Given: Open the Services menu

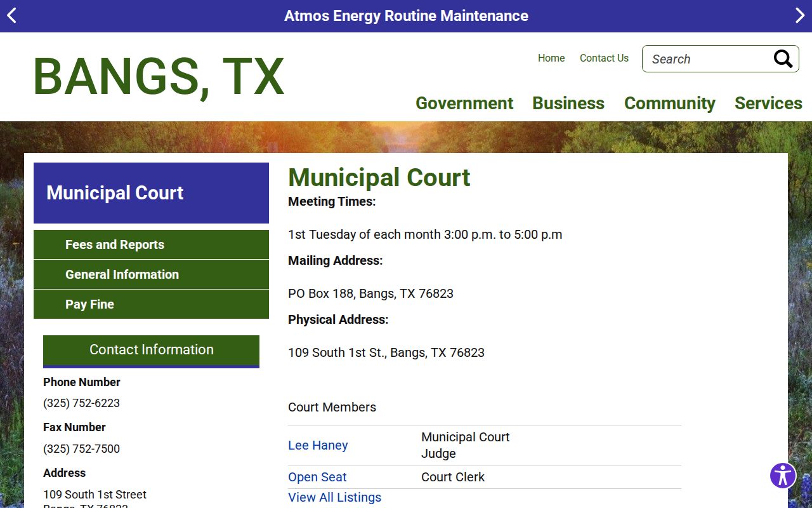Looking at the screenshot, I should [768, 103].
